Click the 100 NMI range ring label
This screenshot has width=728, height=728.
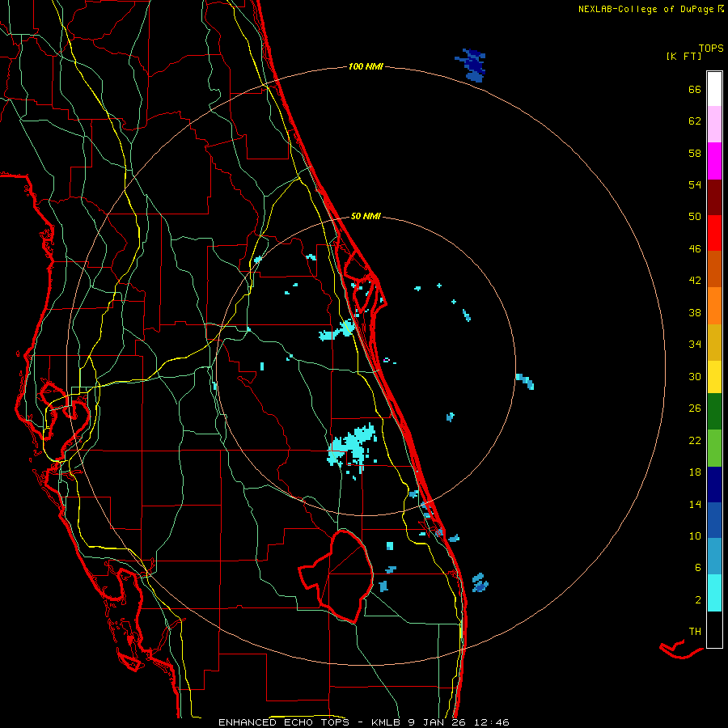(x=366, y=67)
